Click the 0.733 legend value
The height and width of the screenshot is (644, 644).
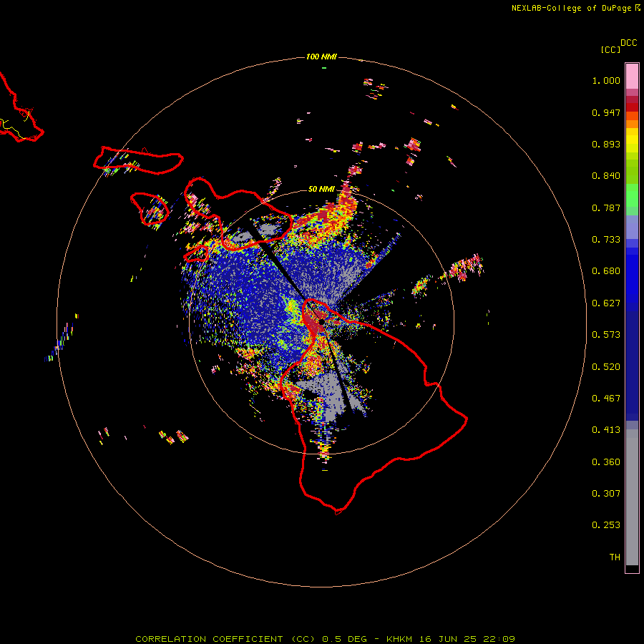pyautogui.click(x=606, y=240)
